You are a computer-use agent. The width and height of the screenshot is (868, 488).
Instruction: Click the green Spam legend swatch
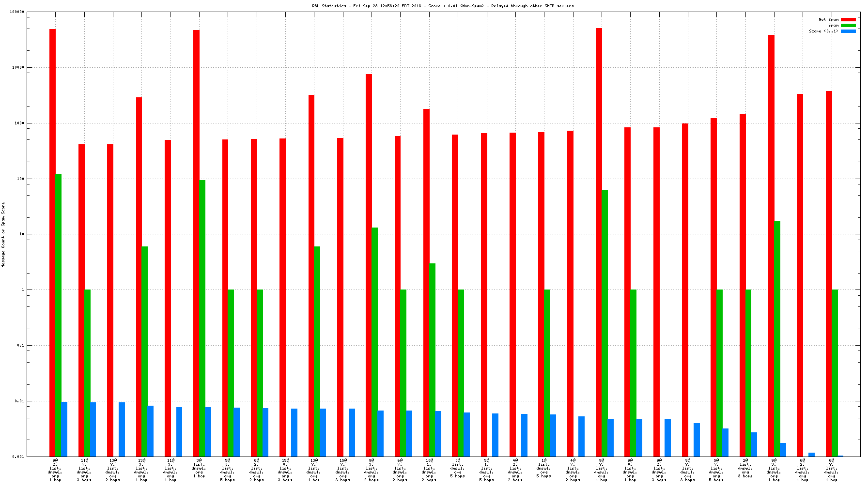(x=848, y=25)
